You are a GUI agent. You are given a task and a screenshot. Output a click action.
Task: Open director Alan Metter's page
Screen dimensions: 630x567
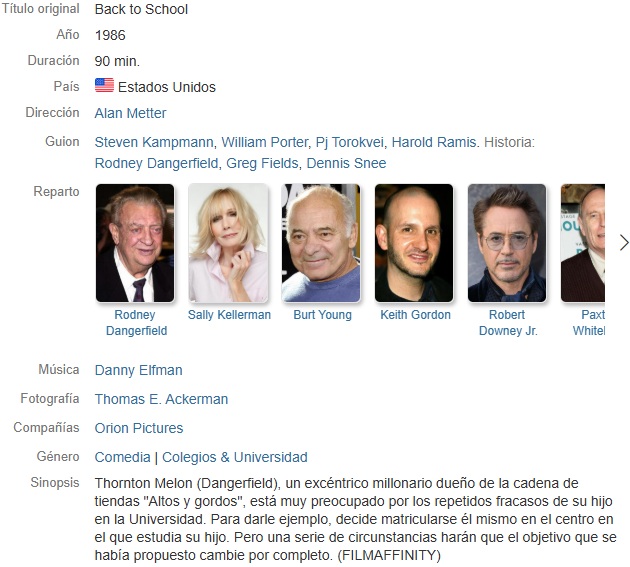(x=130, y=113)
